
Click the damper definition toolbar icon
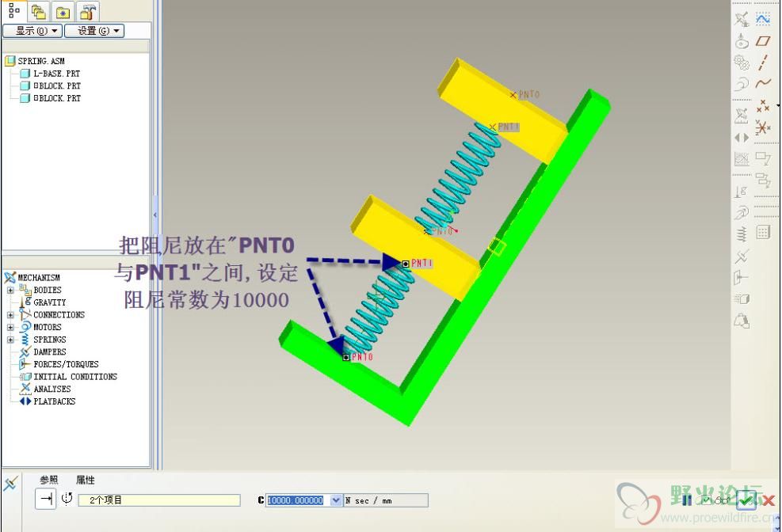pos(742,256)
